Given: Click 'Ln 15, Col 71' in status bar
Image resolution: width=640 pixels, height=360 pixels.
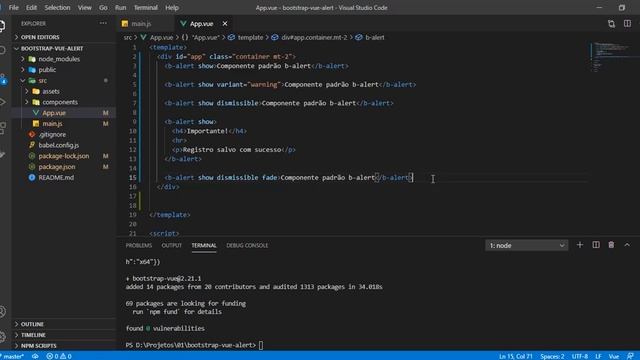Looking at the screenshot, I should 516,356.
